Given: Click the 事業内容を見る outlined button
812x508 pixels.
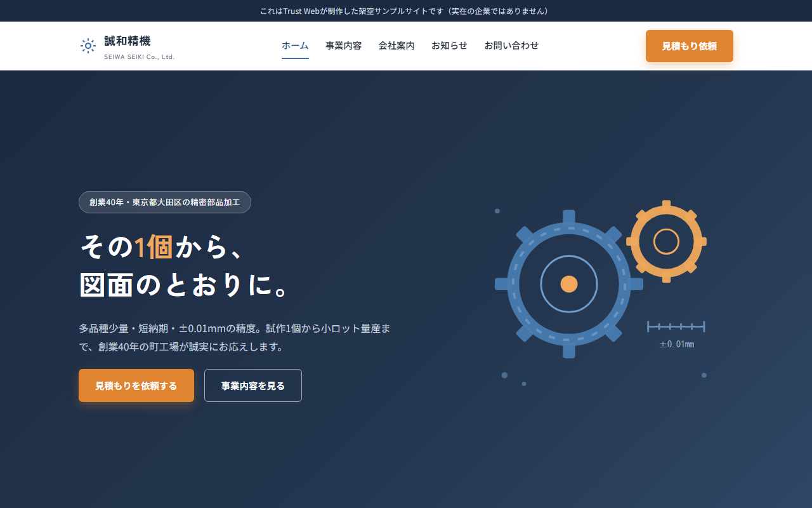Looking at the screenshot, I should click(x=253, y=385).
